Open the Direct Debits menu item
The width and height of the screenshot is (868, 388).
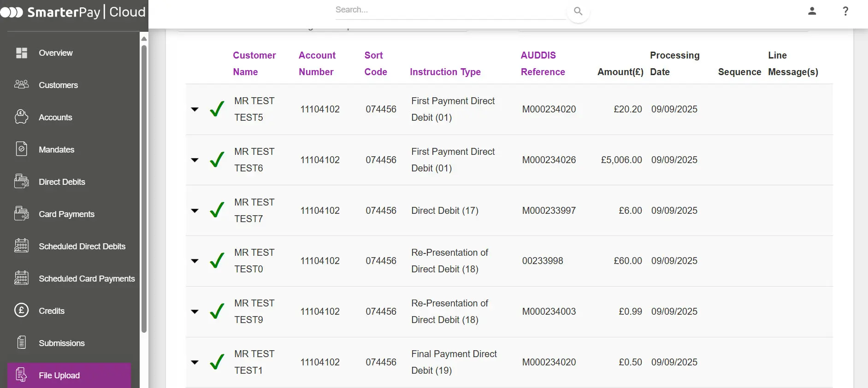pos(62,182)
